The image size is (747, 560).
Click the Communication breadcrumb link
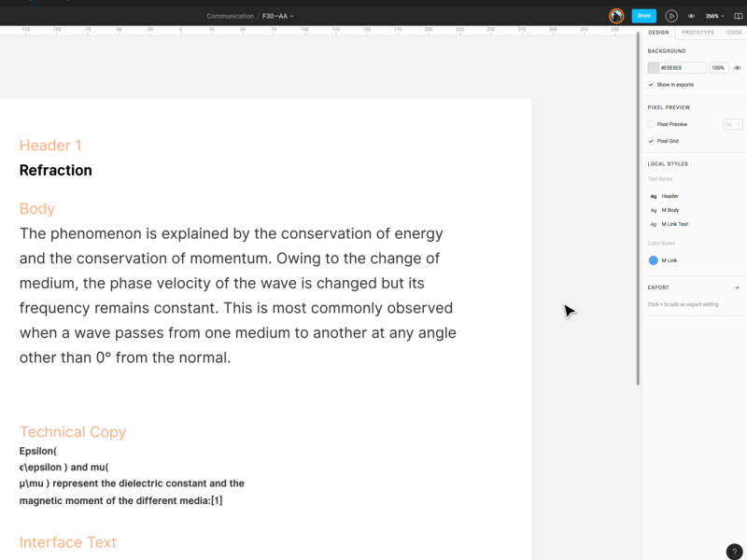coord(230,16)
